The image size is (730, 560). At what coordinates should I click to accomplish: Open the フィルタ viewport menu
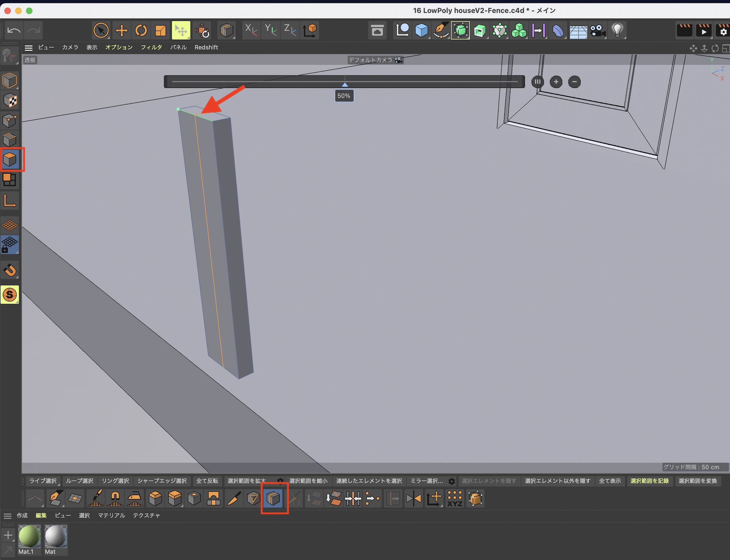tap(151, 47)
